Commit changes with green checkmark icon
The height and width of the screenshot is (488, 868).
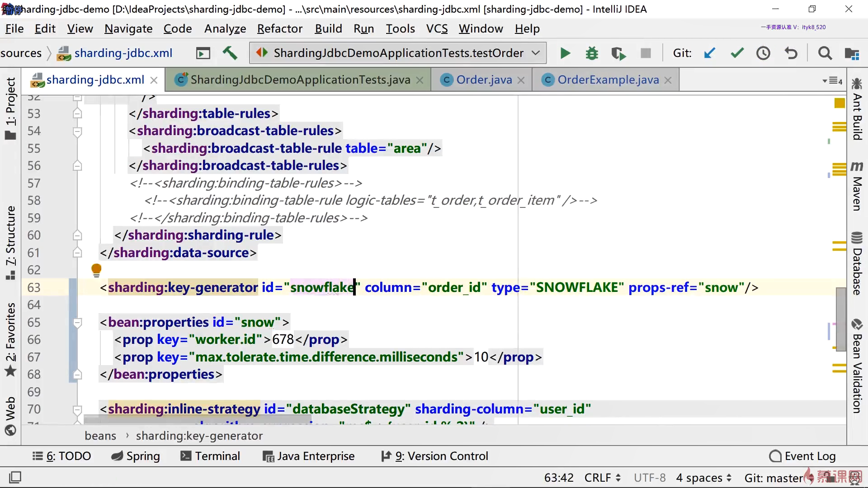[737, 53]
